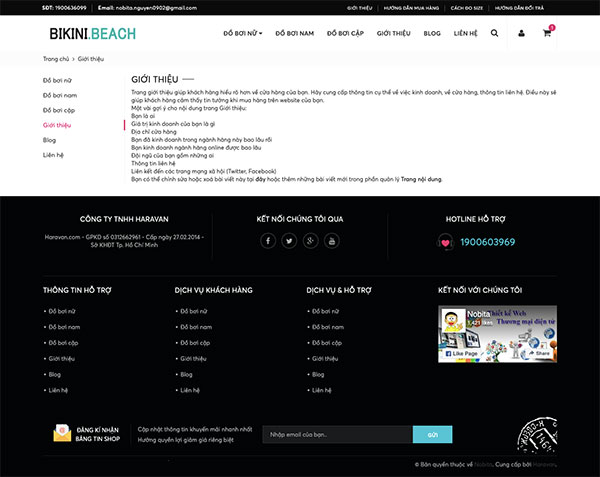Go to GIỚI THIỆU in main navigation
600x477 pixels.
[393, 33]
